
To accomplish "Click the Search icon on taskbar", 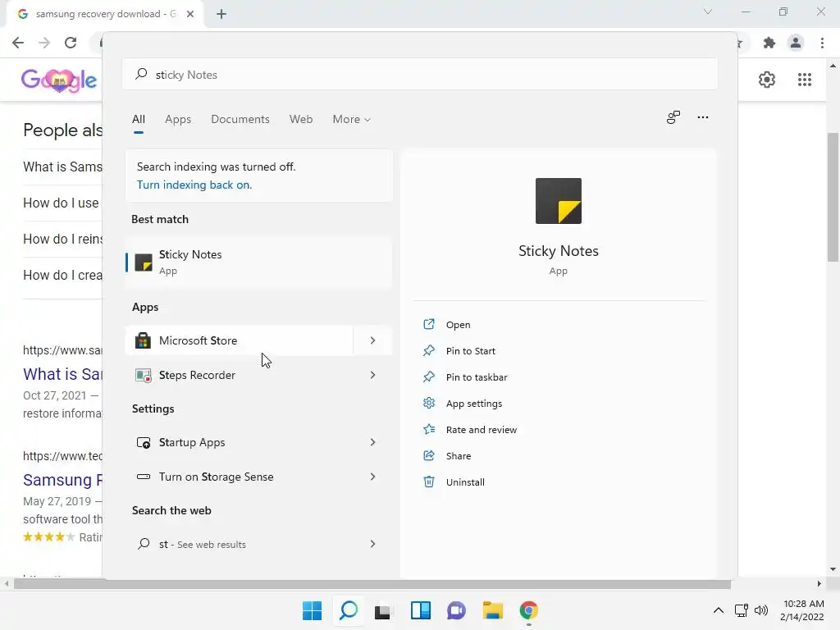I will tap(349, 610).
